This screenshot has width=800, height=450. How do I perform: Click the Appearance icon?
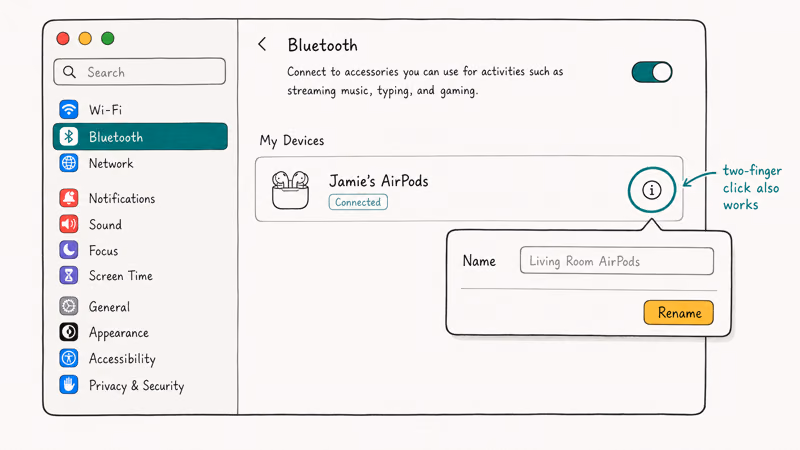[69, 332]
